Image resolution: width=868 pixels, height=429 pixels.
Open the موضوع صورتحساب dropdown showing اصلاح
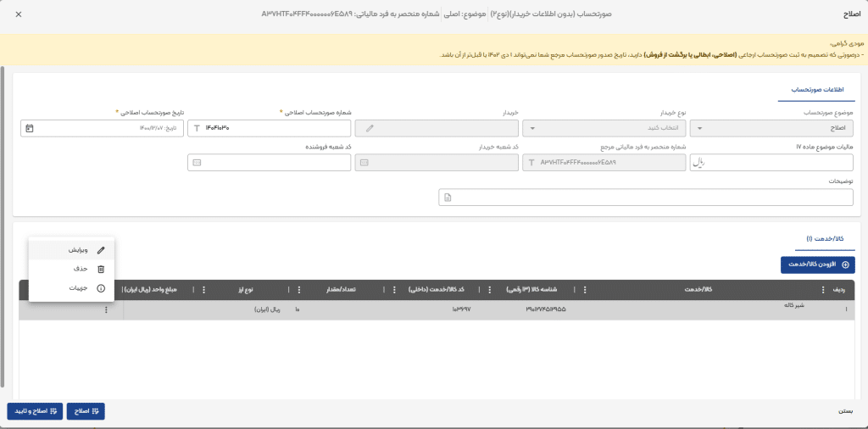[772, 129]
